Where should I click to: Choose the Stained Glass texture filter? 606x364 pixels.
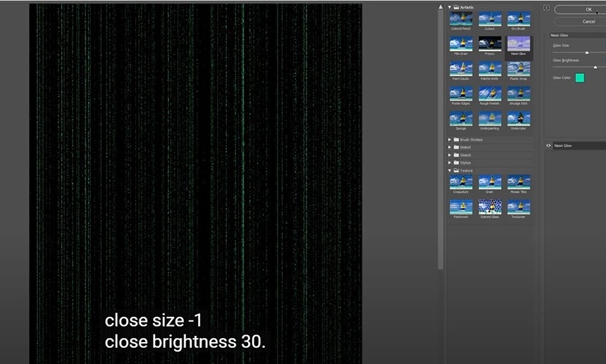(x=490, y=207)
